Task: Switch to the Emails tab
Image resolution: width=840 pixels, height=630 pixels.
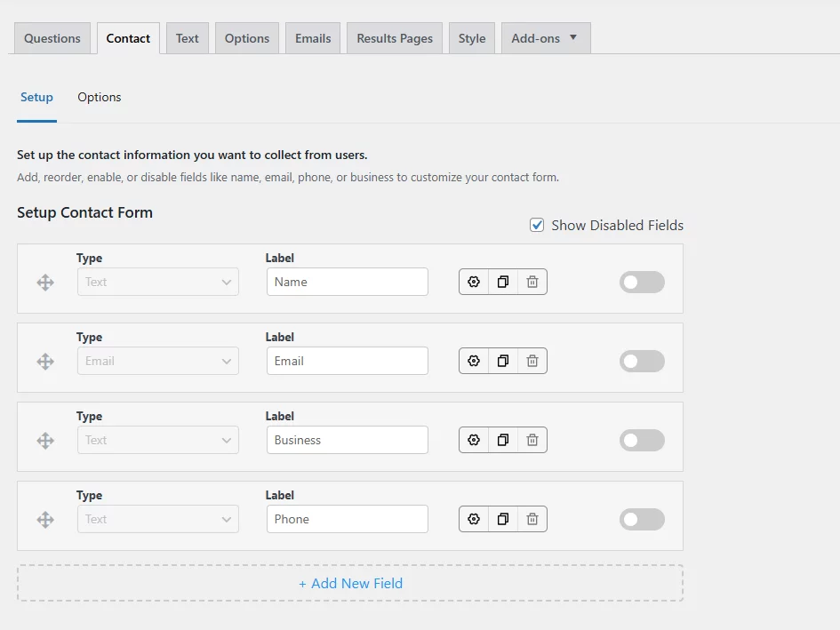Action: click(312, 37)
